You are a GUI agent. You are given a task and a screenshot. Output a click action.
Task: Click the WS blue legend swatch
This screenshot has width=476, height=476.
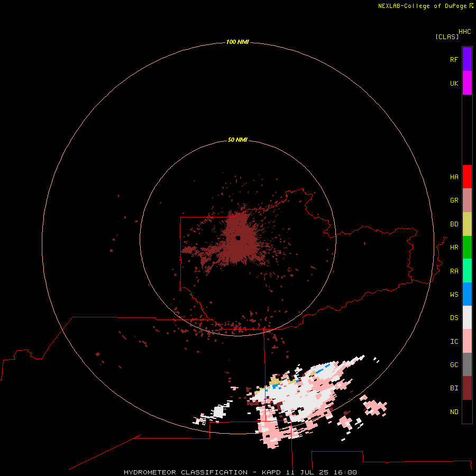467,294
